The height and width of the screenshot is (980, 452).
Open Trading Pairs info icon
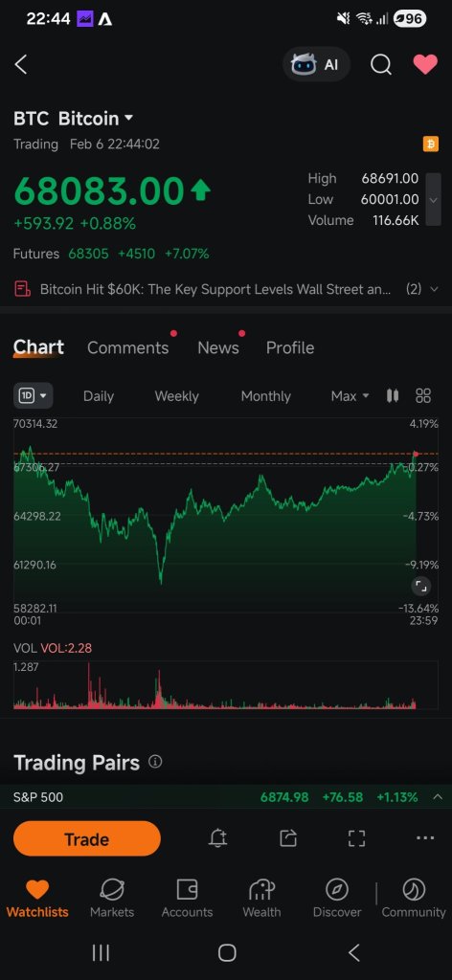[156, 762]
